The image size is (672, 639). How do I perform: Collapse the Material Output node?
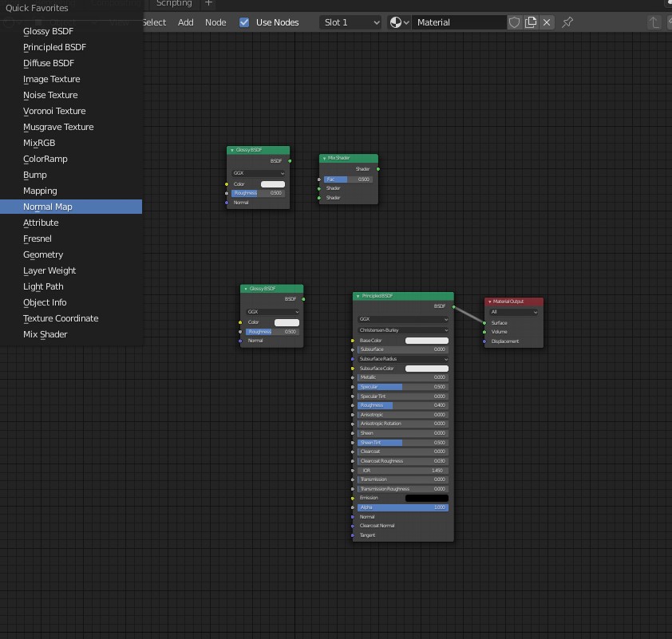(x=489, y=302)
